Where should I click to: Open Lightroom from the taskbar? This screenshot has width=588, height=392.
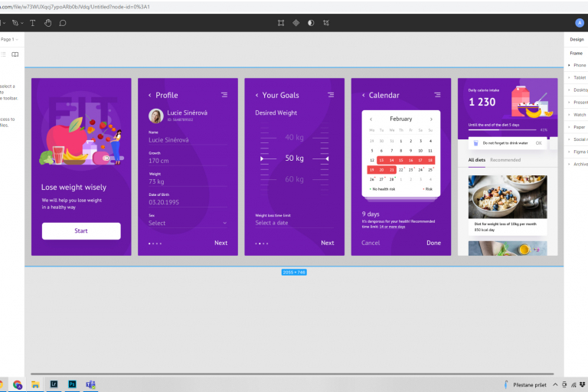54,384
